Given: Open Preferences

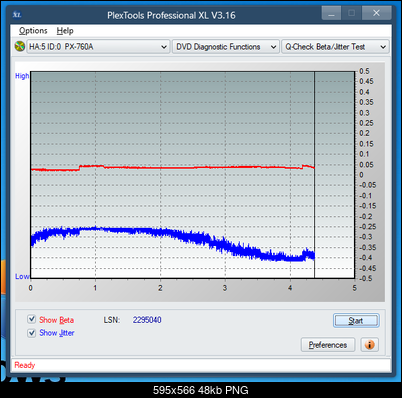Looking at the screenshot, I should [328, 345].
